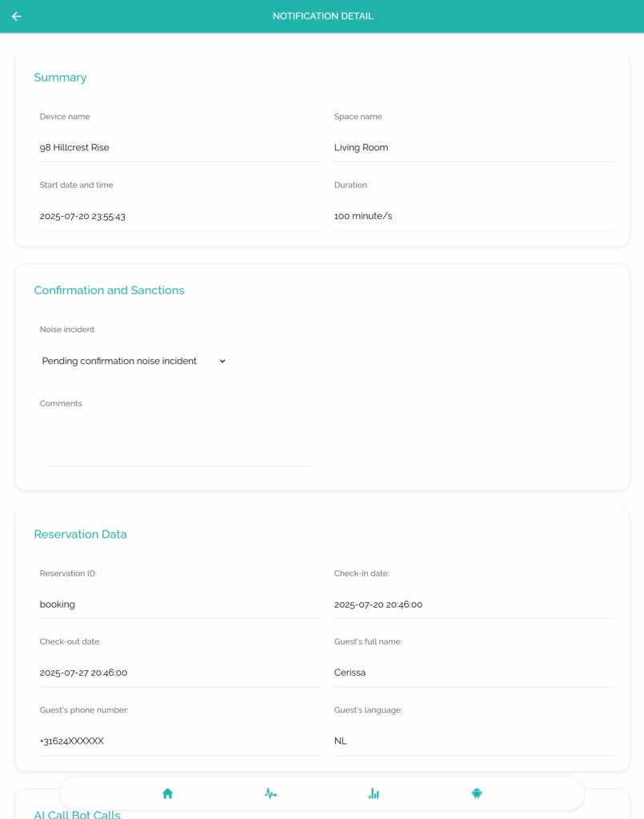
Task: Click the Guest's language field
Action: coord(474,741)
